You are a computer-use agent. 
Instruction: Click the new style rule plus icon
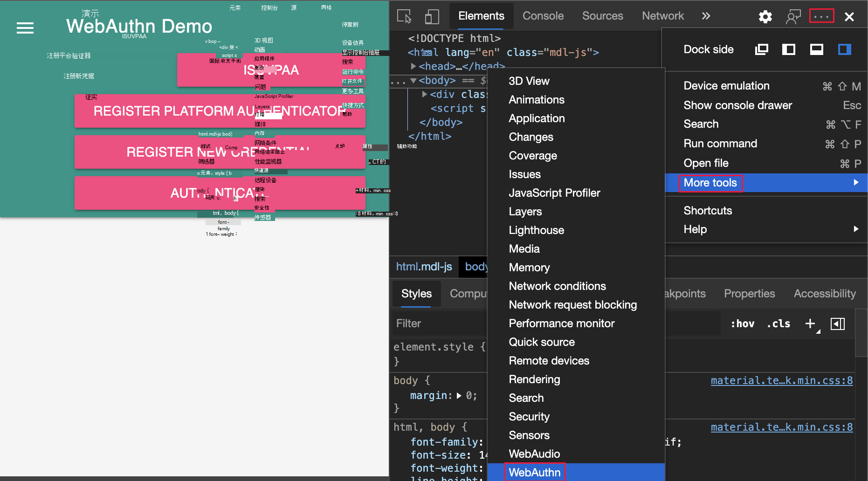811,324
